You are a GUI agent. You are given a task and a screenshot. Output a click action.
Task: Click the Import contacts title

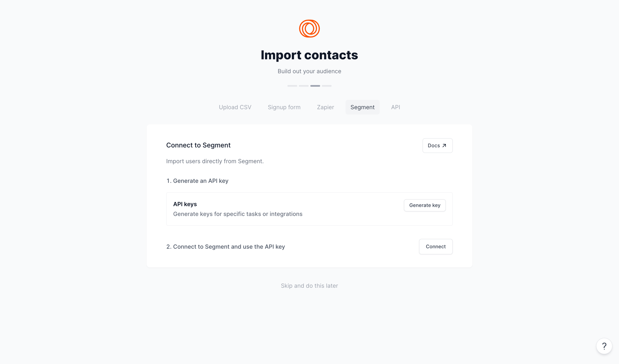309,55
